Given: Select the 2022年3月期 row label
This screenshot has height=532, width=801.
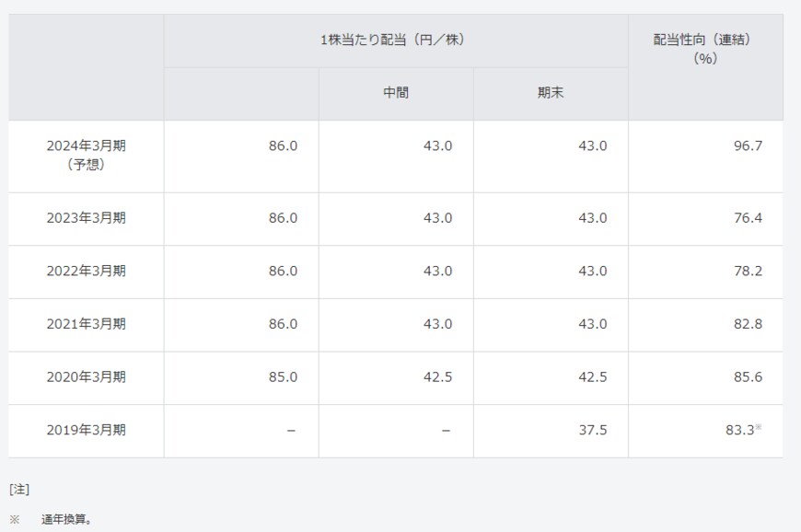Looking at the screenshot, I should tap(87, 271).
